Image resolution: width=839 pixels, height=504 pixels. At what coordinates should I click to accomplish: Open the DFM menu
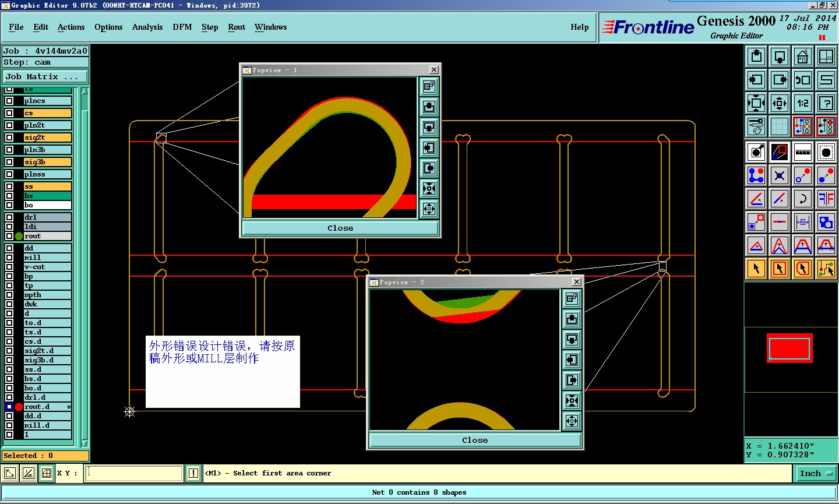tap(182, 27)
